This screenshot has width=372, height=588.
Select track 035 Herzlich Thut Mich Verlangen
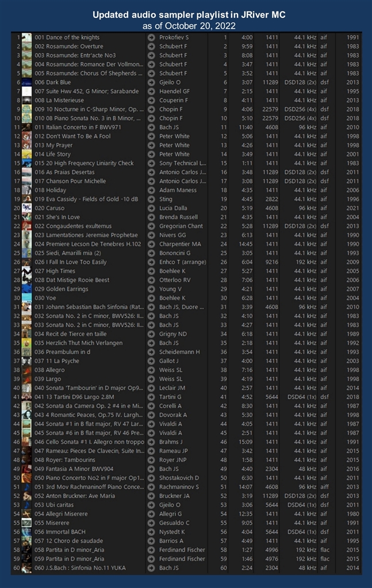78,343
